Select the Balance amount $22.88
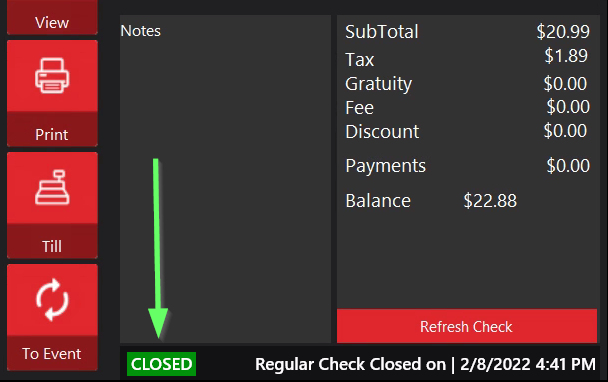The height and width of the screenshot is (382, 608). (x=490, y=201)
